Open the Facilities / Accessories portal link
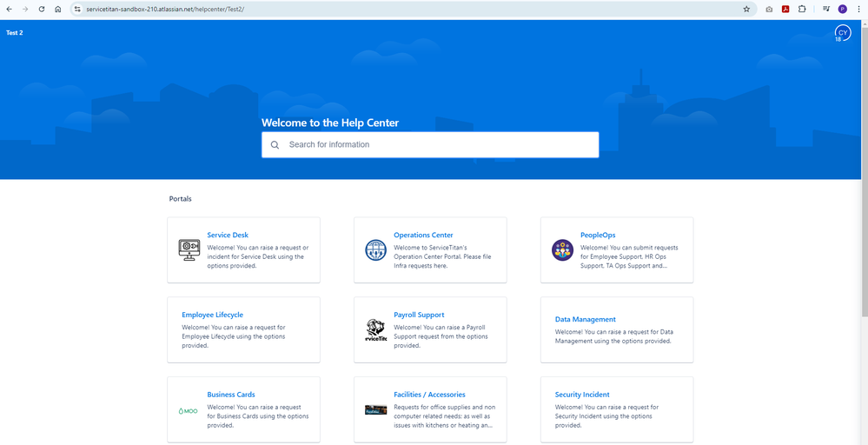The image size is (868, 445). (429, 395)
